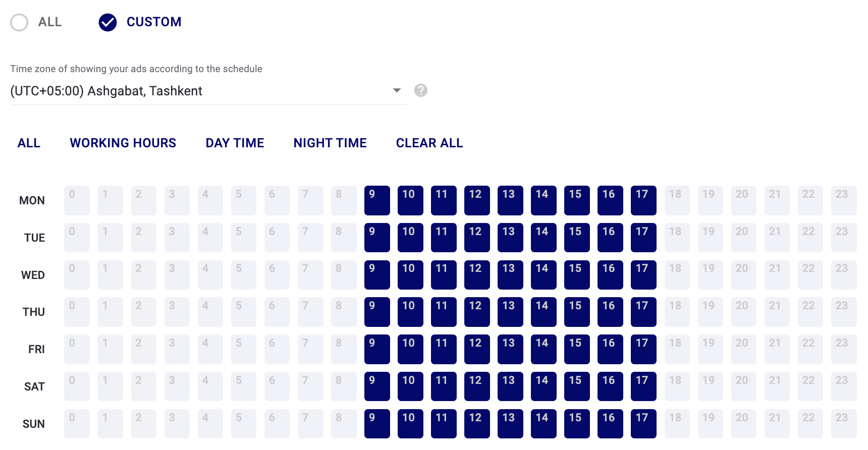Apply the WORKING HOURS preset

pos(123,143)
